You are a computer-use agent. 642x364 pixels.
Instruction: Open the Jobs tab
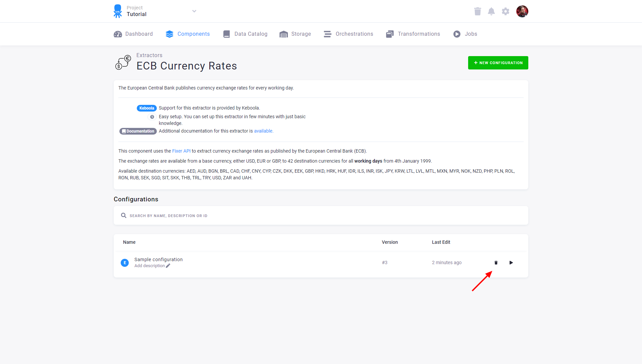pyautogui.click(x=465, y=34)
